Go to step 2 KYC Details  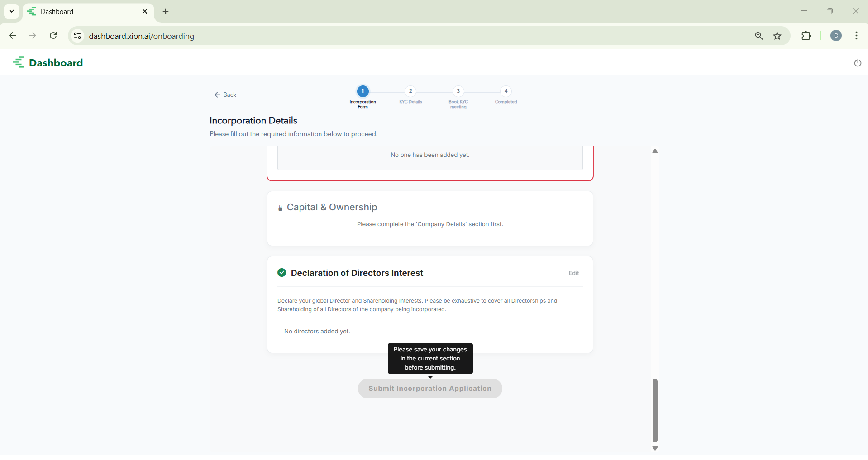[x=410, y=91]
